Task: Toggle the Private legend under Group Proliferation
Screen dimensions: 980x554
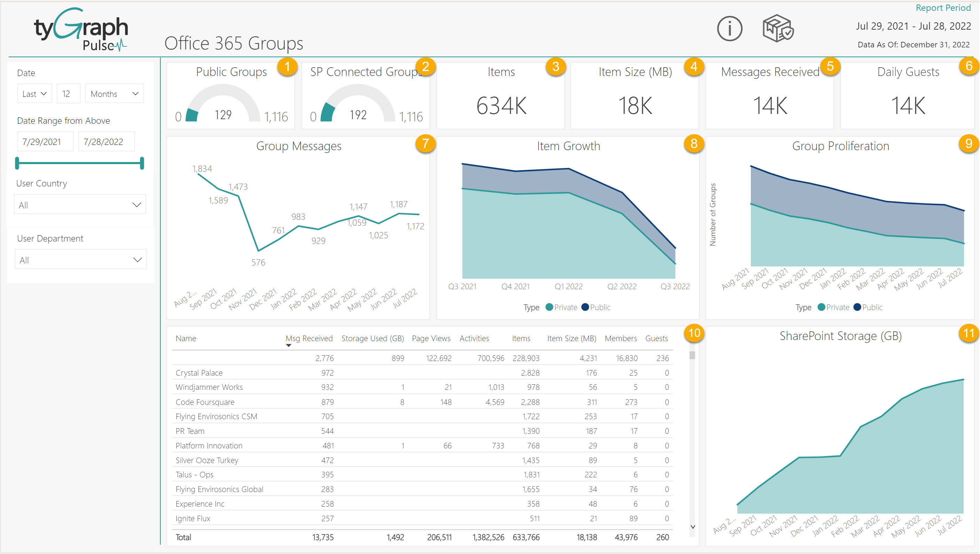Action: tap(833, 307)
